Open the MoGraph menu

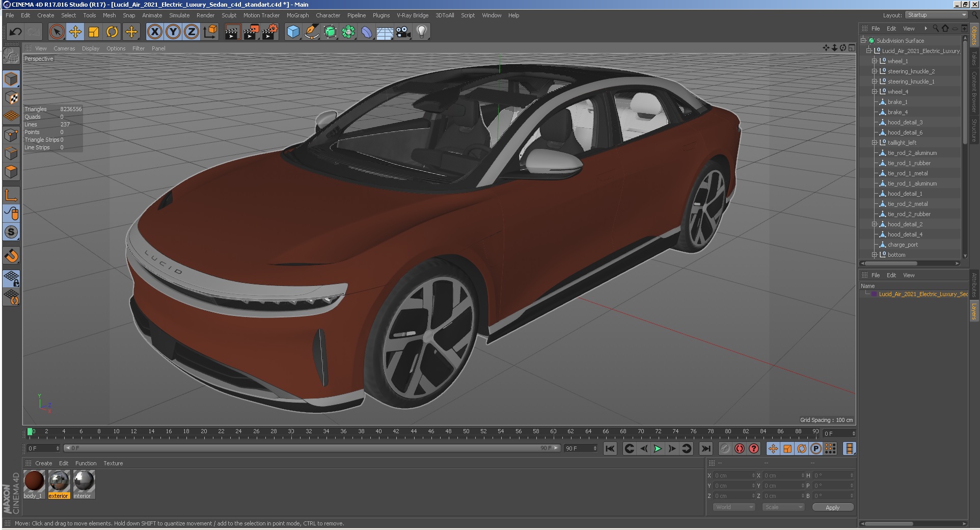[x=297, y=15]
